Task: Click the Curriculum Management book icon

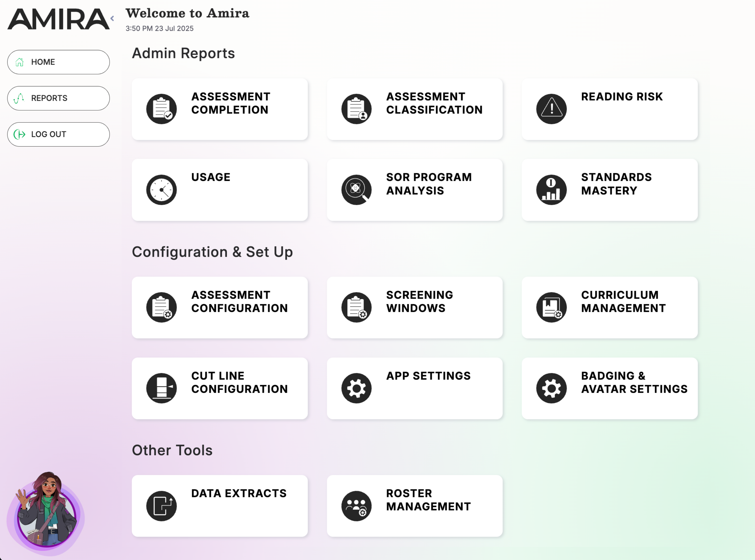Action: coord(551,307)
